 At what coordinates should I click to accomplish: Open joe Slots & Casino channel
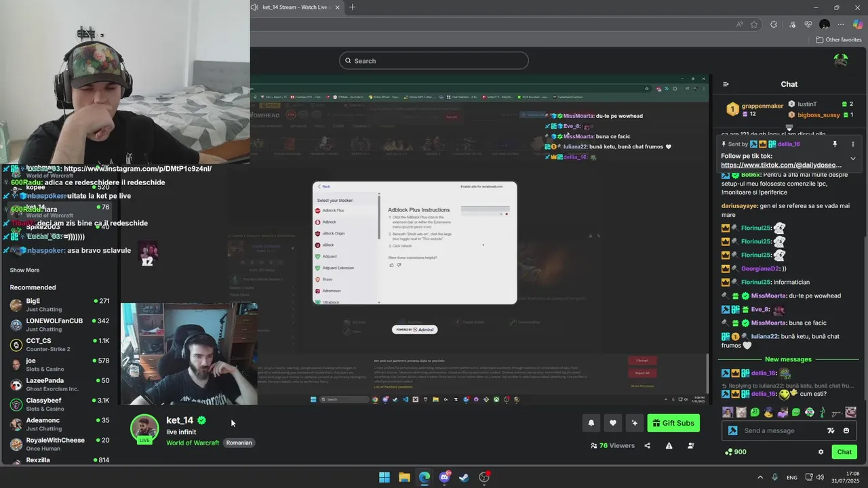(x=60, y=365)
